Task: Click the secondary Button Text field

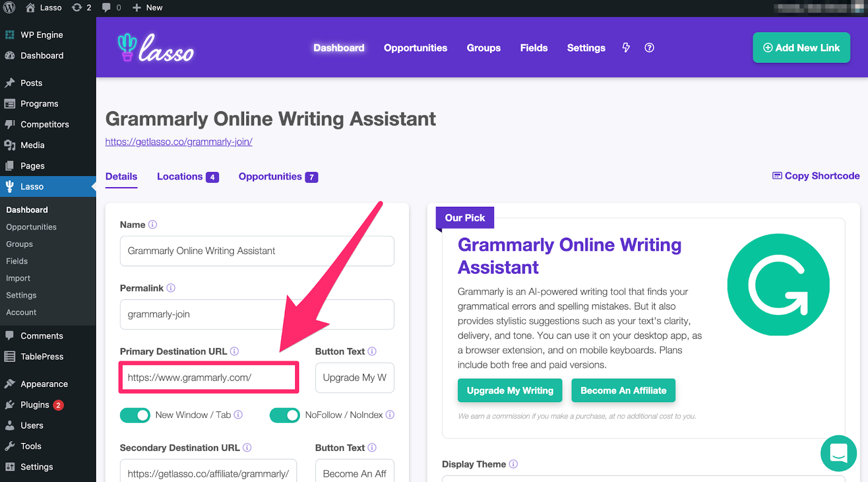Action: pyautogui.click(x=355, y=471)
